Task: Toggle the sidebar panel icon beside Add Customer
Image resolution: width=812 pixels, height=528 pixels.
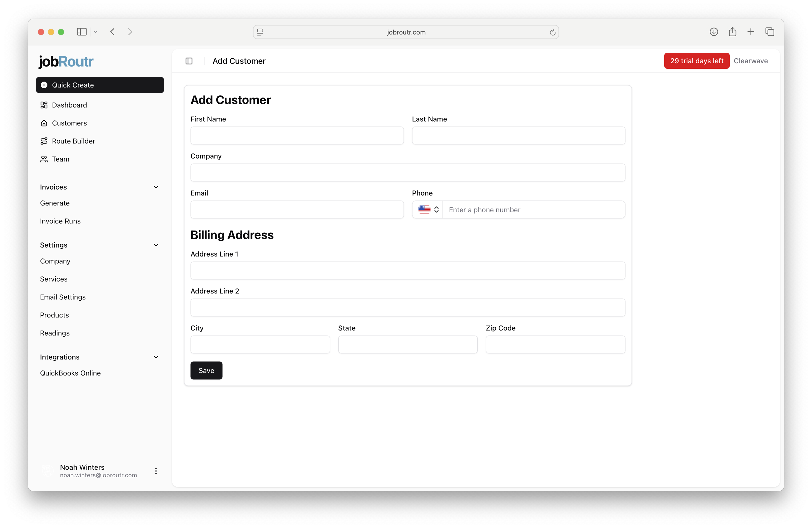Action: click(189, 61)
